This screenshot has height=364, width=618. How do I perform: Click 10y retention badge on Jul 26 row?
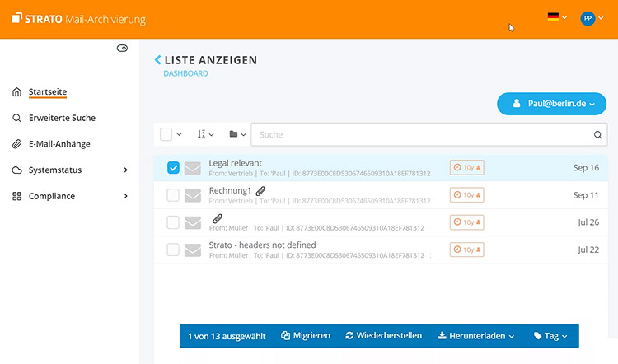(466, 222)
